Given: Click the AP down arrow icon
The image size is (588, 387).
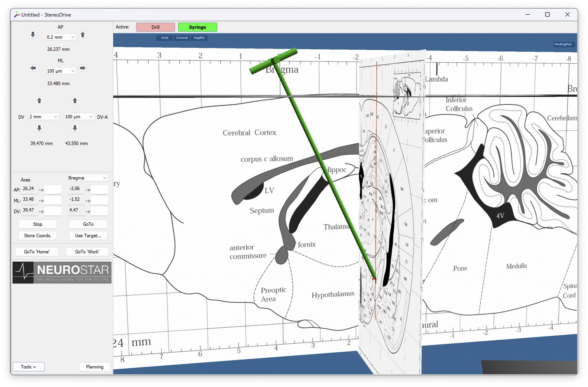Looking at the screenshot, I should (33, 35).
